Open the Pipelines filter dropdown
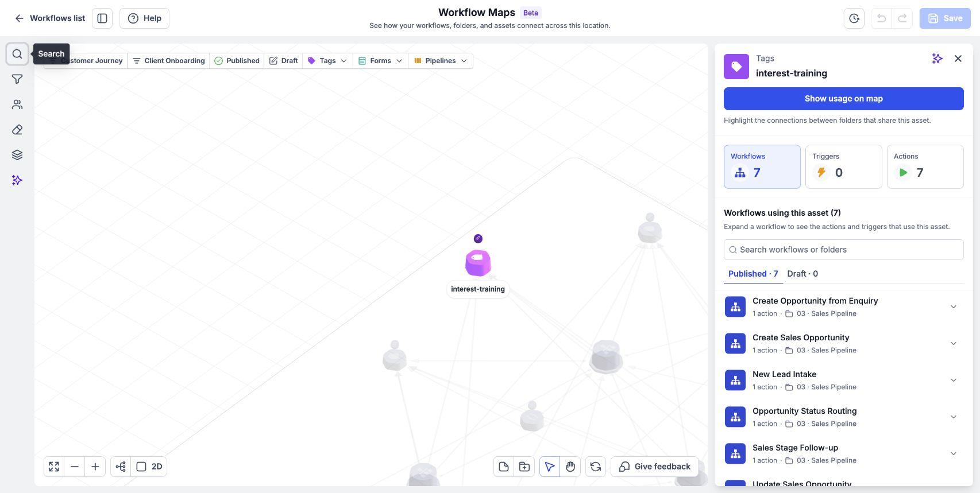The width and height of the screenshot is (980, 493). [x=441, y=61]
